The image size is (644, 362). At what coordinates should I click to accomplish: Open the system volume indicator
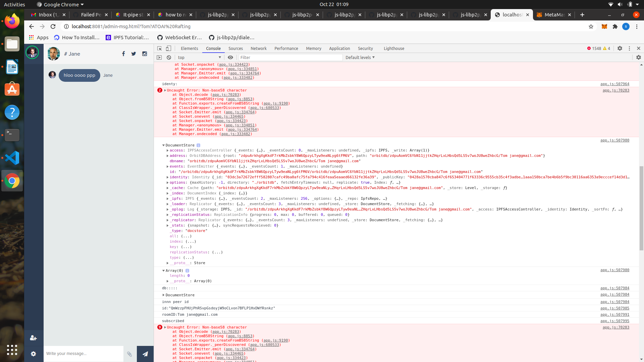pos(620,4)
